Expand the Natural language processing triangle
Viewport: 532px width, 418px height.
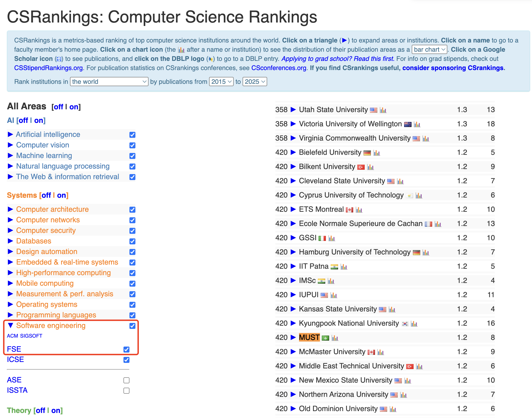[10, 166]
